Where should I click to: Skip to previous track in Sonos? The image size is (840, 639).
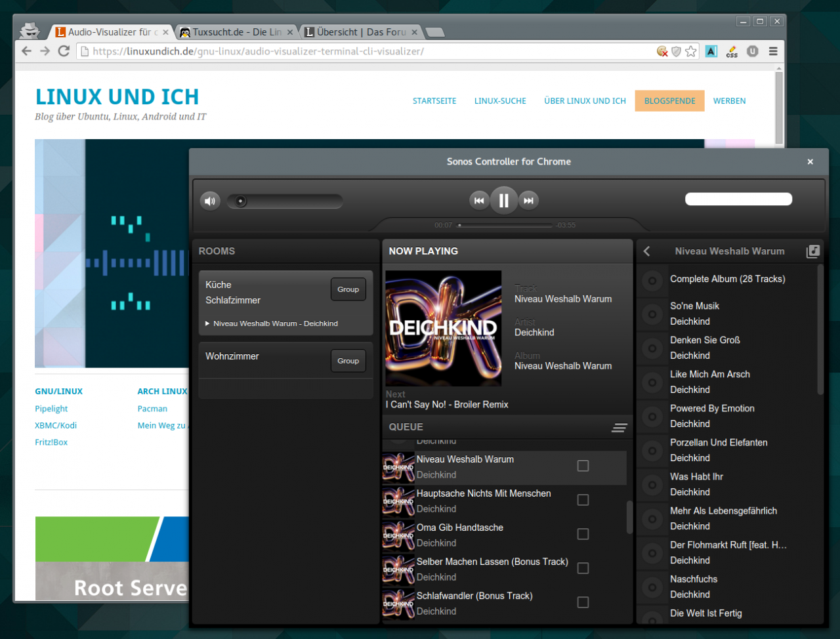(479, 201)
